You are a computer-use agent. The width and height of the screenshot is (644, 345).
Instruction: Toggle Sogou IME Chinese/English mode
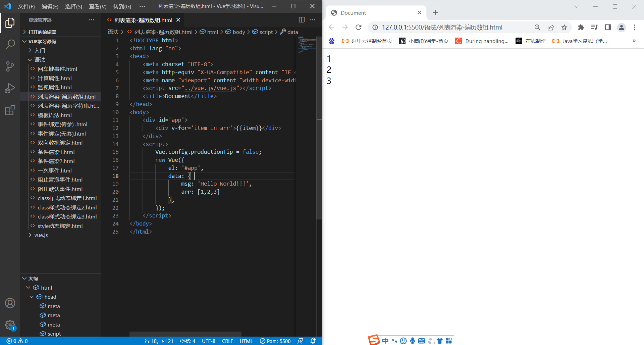pos(385,341)
